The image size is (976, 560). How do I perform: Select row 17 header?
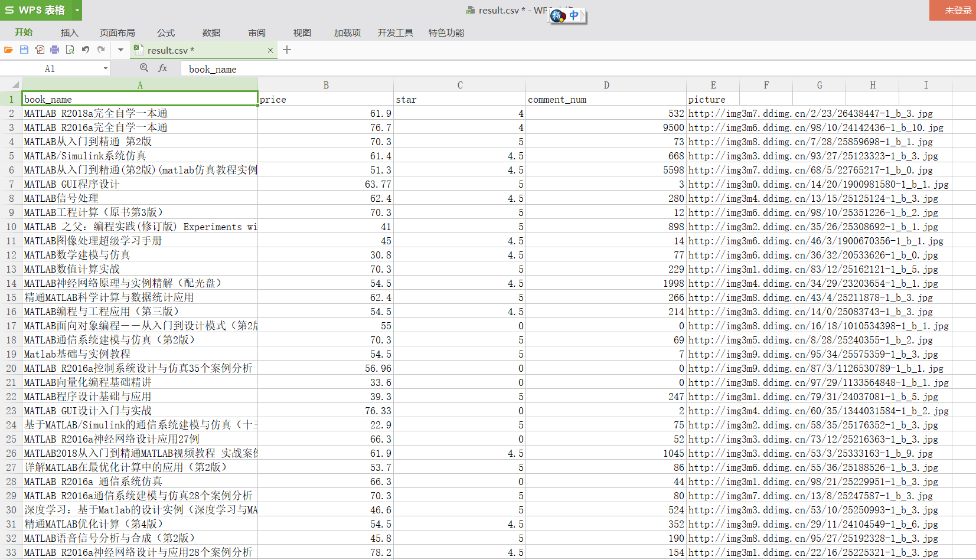click(x=11, y=326)
